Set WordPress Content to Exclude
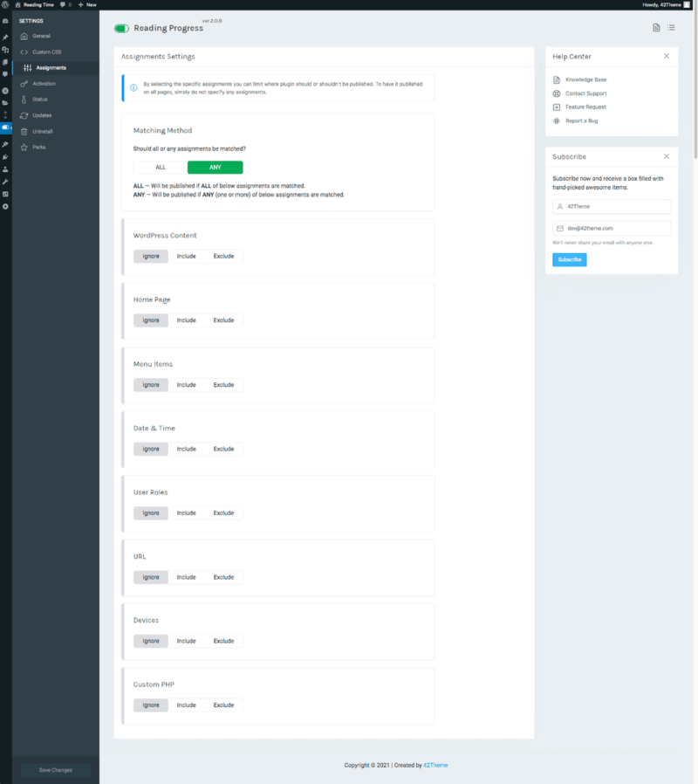Viewport: 698px width, 784px height. [x=224, y=256]
